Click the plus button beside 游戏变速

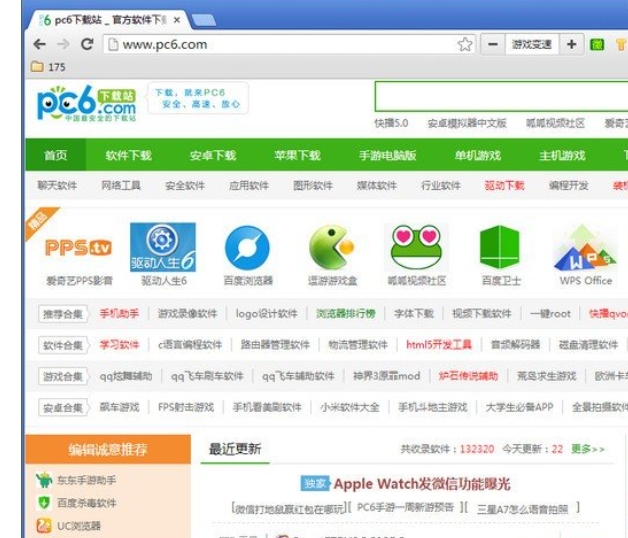572,44
